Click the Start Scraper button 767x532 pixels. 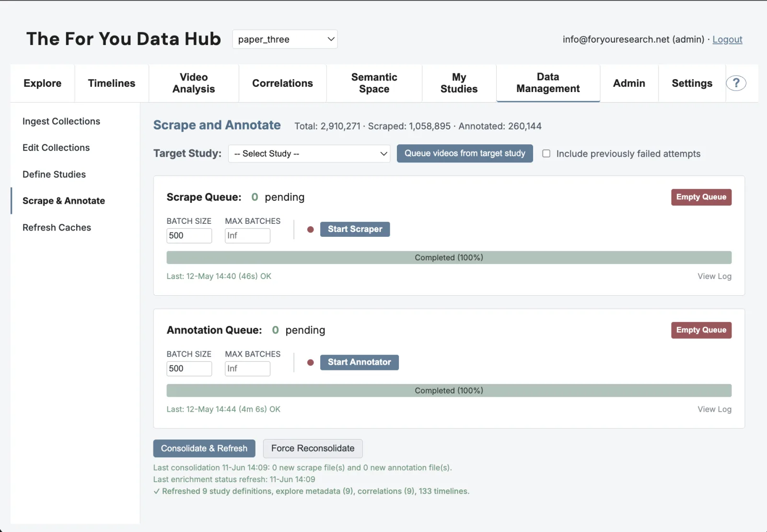coord(355,229)
